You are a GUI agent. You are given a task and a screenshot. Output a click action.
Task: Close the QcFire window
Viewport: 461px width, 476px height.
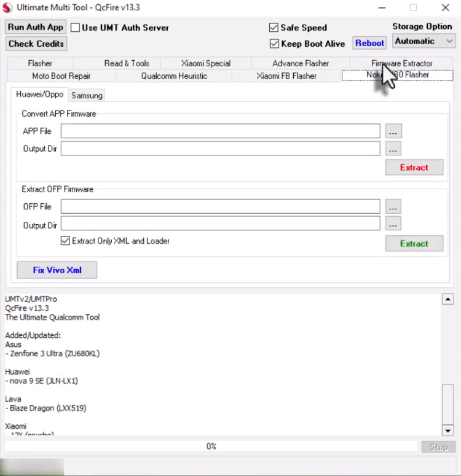pos(445,7)
